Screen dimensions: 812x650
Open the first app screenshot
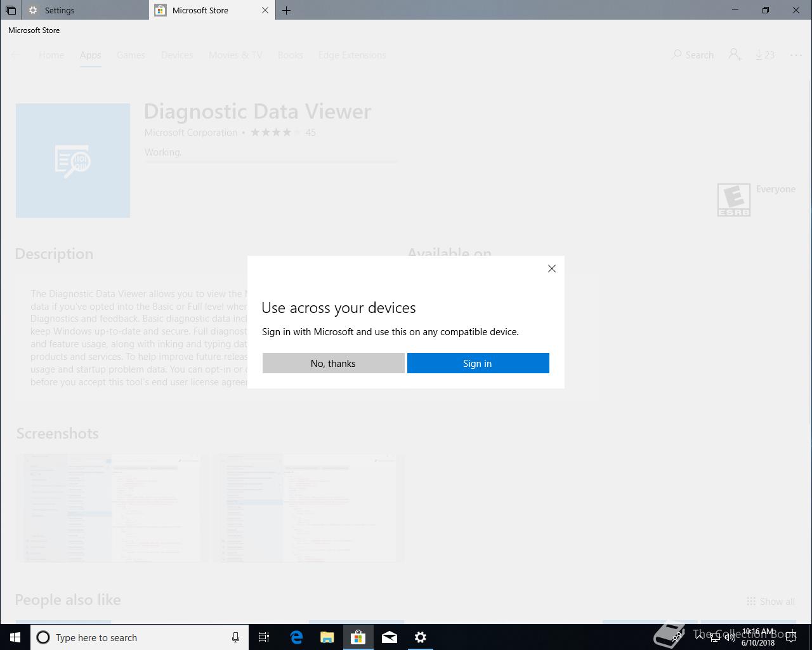coord(112,508)
